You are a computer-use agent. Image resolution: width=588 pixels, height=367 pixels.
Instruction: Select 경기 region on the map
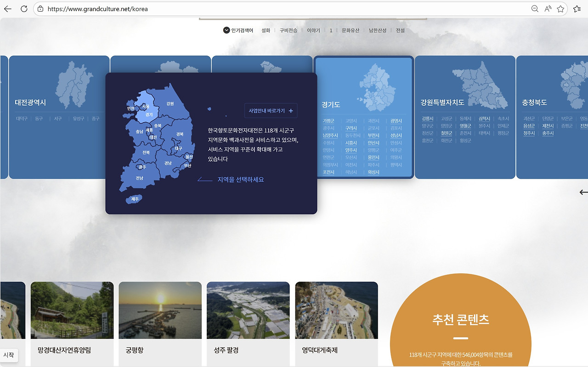(149, 115)
